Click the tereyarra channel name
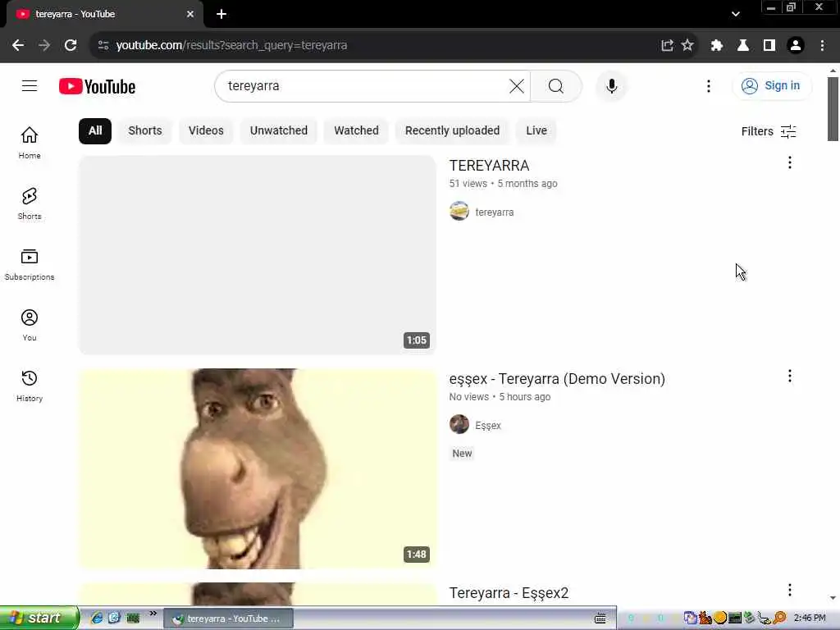This screenshot has width=840, height=630. pyautogui.click(x=494, y=212)
